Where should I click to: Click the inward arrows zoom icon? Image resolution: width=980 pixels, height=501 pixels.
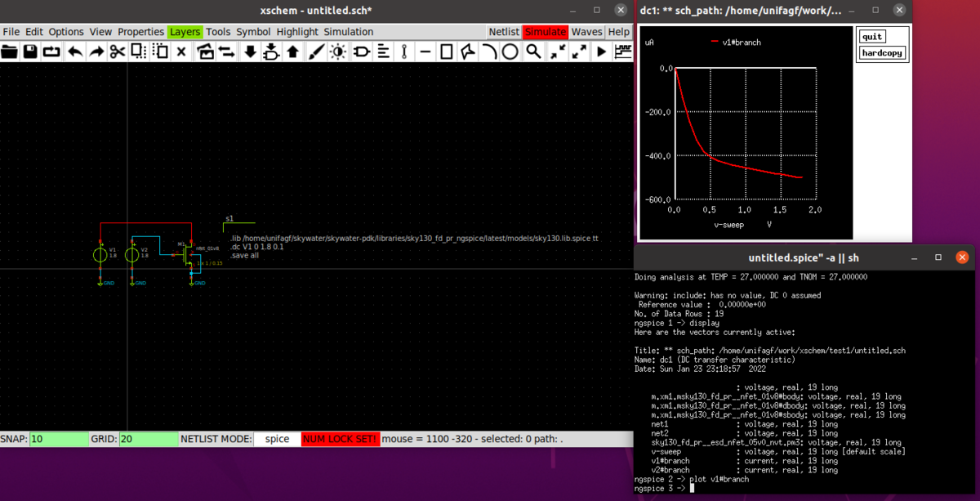click(x=557, y=51)
